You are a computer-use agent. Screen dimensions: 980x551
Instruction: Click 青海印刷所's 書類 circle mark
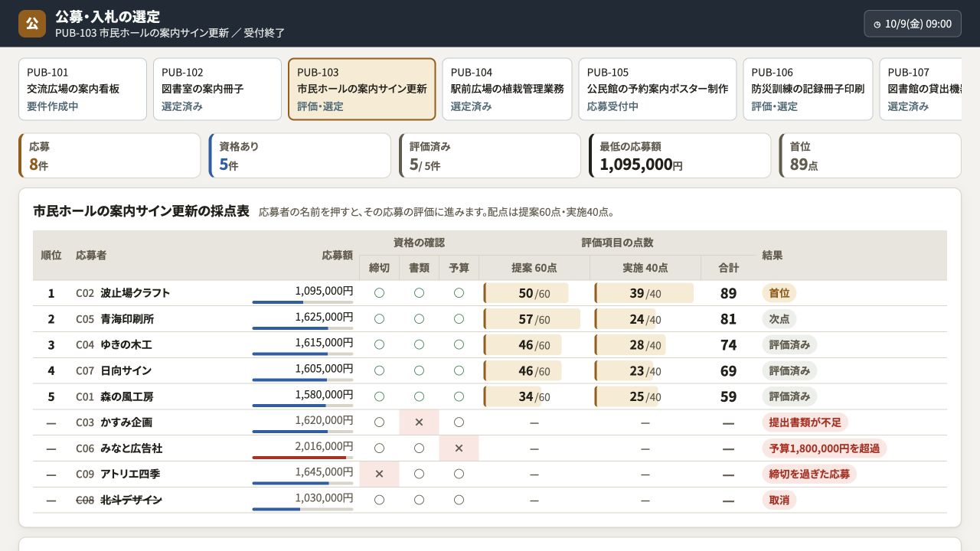pyautogui.click(x=419, y=319)
